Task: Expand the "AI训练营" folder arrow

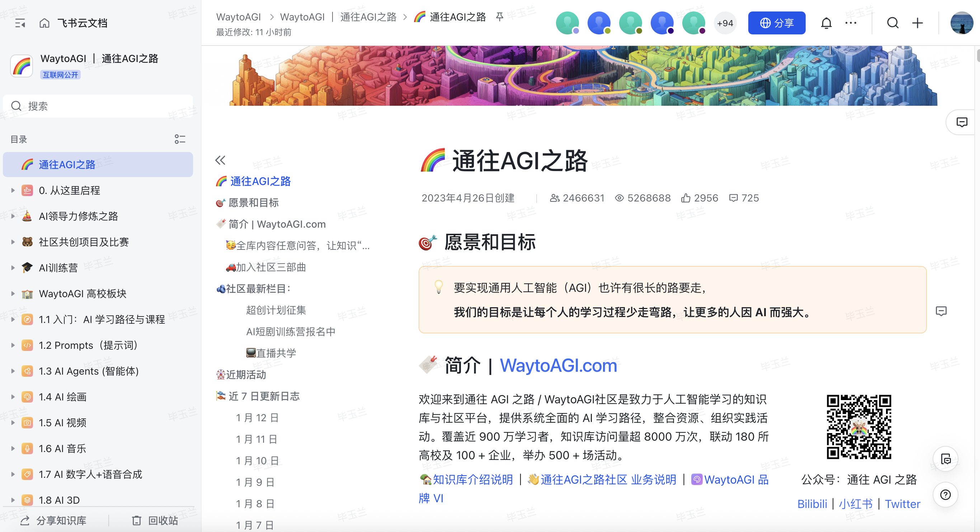Action: coord(13,268)
